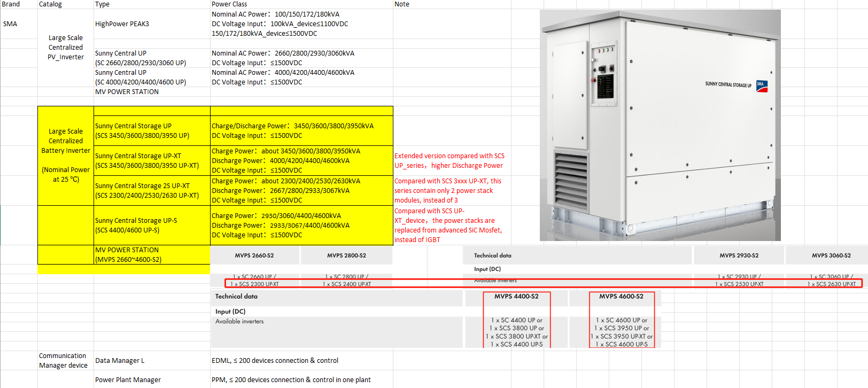Click '1 x SC 4400 UP or' line
The image size is (868, 388).
click(x=517, y=320)
